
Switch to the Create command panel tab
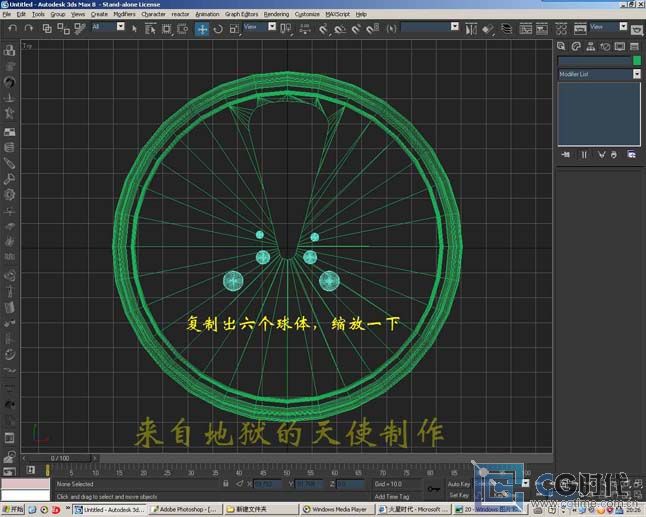561,46
